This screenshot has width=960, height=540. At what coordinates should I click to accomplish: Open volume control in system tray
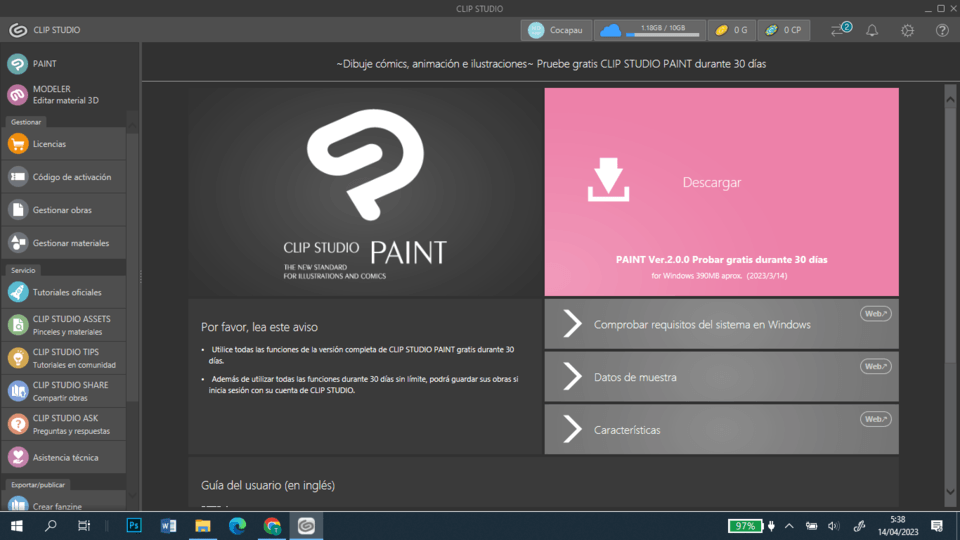833,526
